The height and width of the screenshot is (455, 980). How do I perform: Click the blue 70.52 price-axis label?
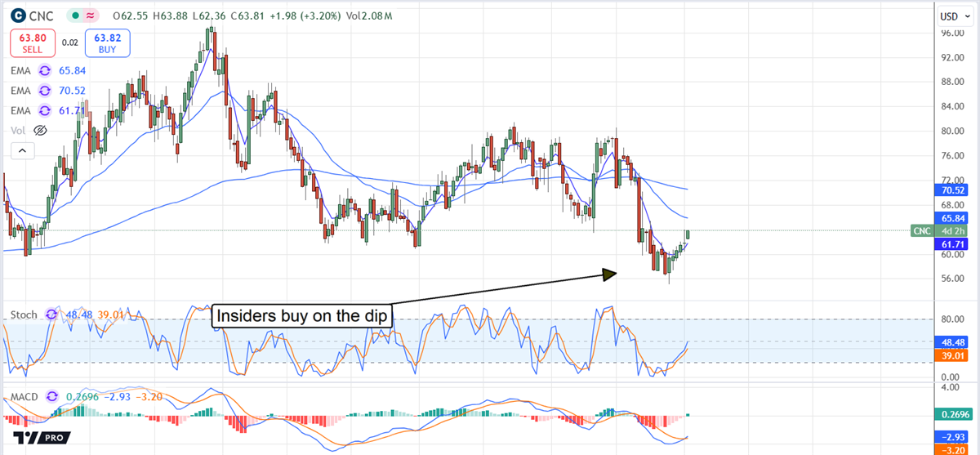[x=953, y=190]
